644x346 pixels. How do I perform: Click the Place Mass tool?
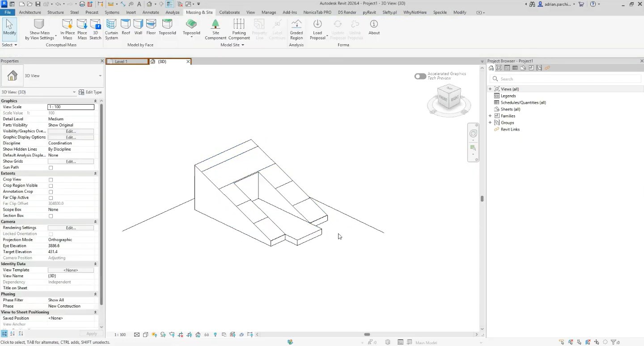[82, 29]
